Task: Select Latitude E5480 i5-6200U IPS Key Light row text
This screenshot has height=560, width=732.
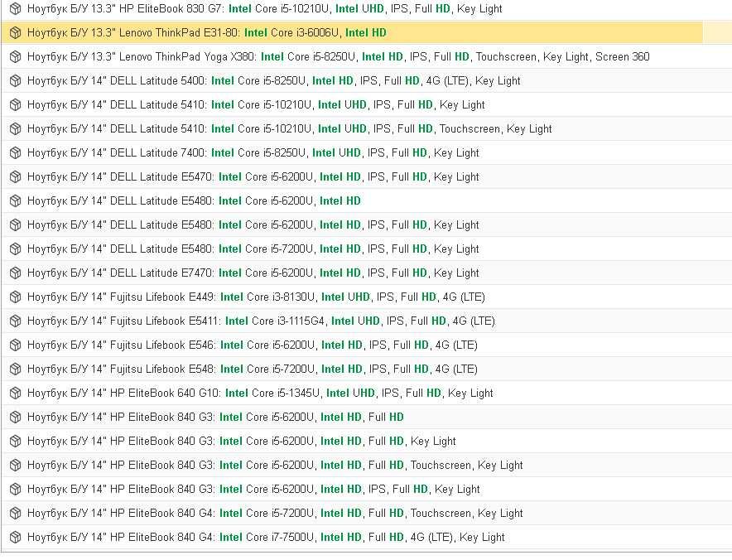Action: [253, 225]
